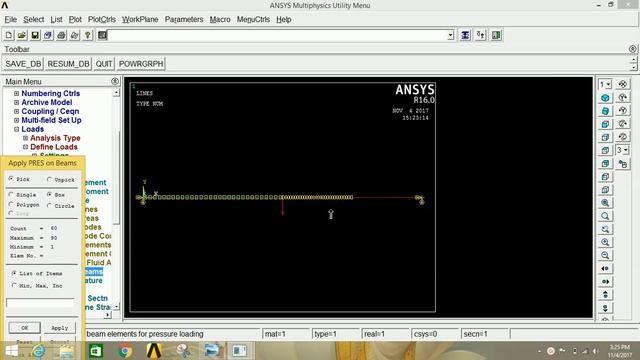640x360 pixels.
Task: Select the Front View cube icon
Action: tap(605, 124)
